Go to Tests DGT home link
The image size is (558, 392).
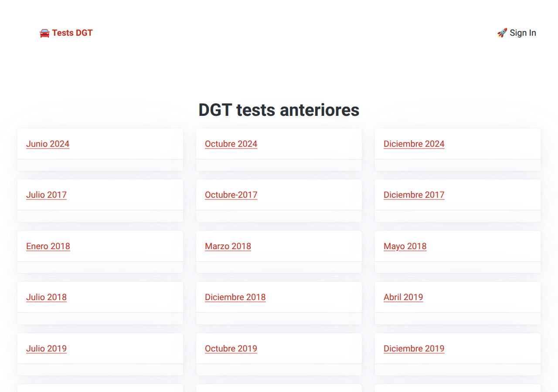[x=72, y=33]
